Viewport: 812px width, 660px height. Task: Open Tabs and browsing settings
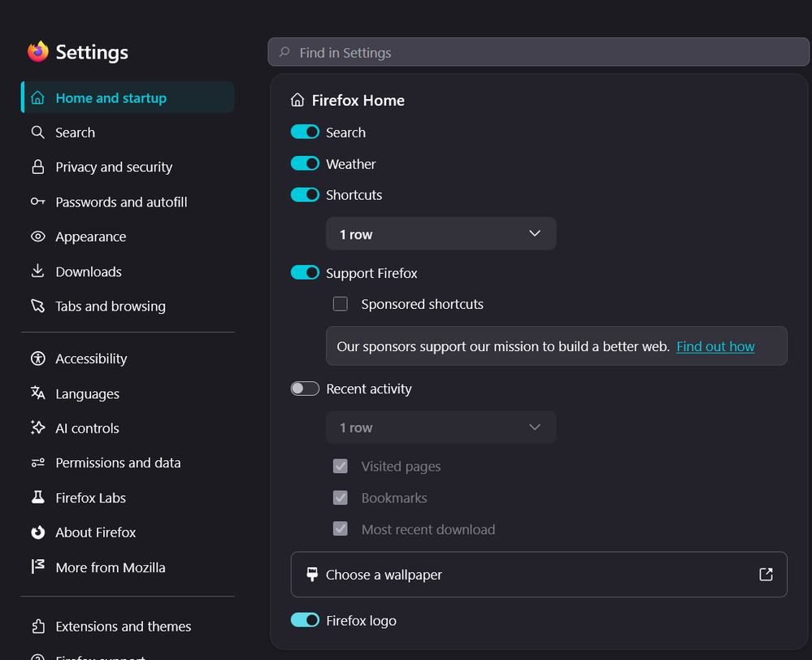pyautogui.click(x=128, y=306)
